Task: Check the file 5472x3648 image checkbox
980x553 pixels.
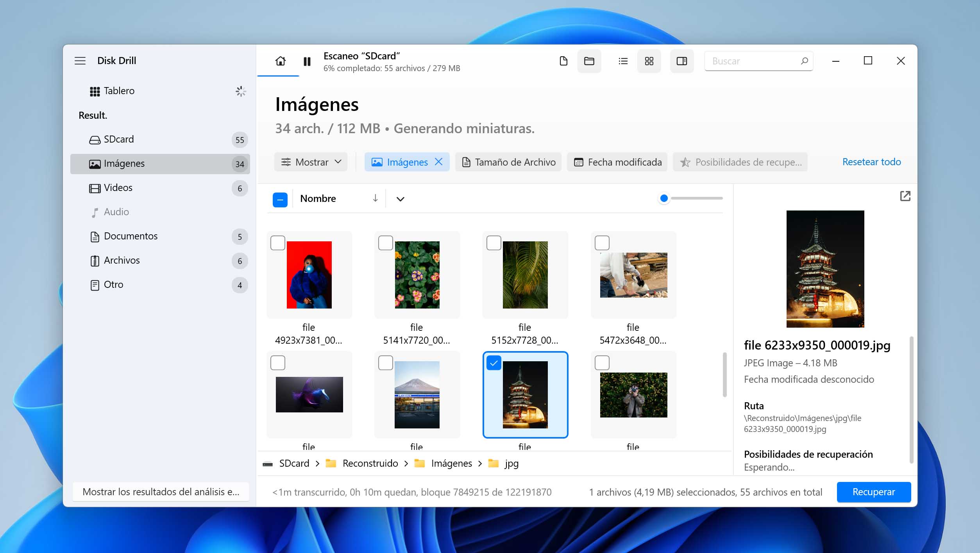Action: click(602, 243)
